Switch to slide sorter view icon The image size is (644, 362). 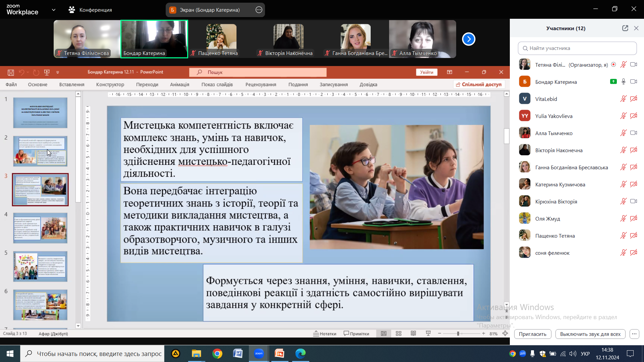[x=398, y=334]
